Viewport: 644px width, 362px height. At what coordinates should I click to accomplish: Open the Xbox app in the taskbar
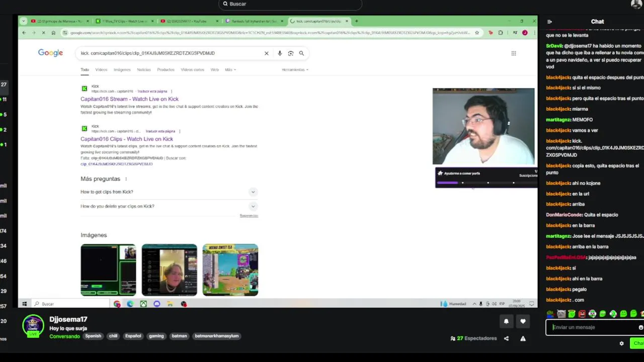coord(143,304)
